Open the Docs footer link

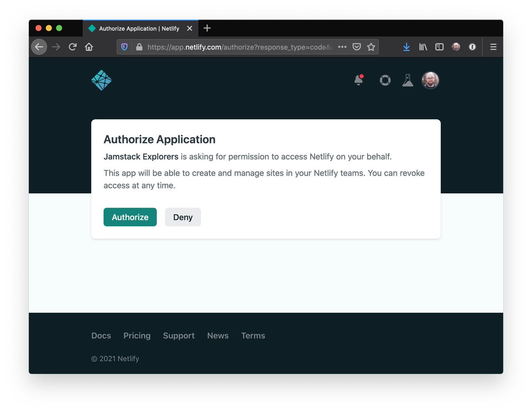click(101, 336)
